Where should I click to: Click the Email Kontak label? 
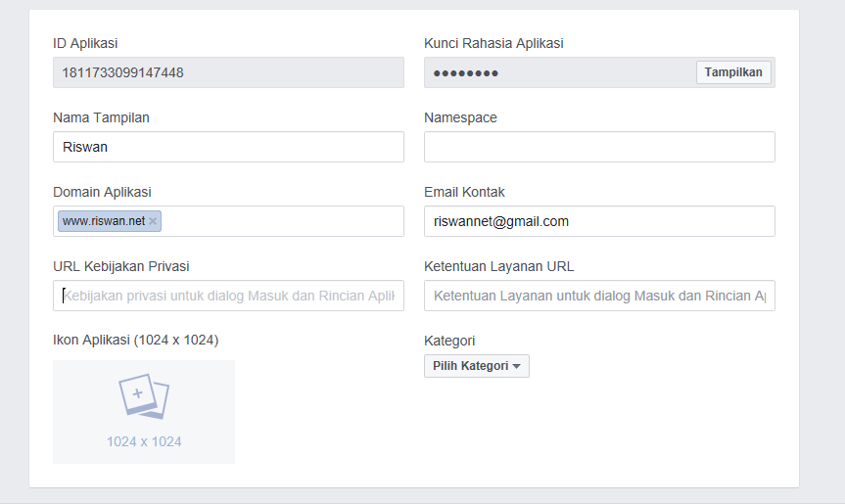(x=464, y=192)
